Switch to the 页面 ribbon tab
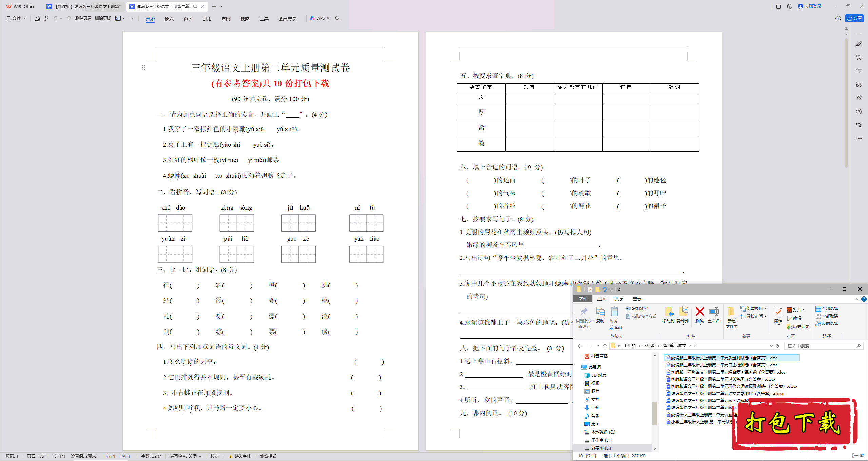This screenshot has width=868, height=461. (x=188, y=19)
